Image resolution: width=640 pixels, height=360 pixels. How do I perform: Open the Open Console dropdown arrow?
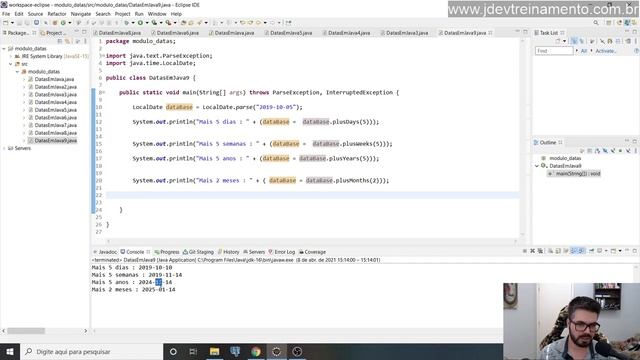[x=620, y=251]
